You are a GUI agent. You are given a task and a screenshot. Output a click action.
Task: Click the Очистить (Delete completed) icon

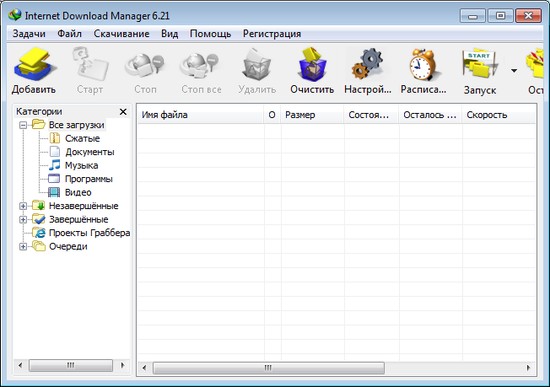[x=312, y=65]
